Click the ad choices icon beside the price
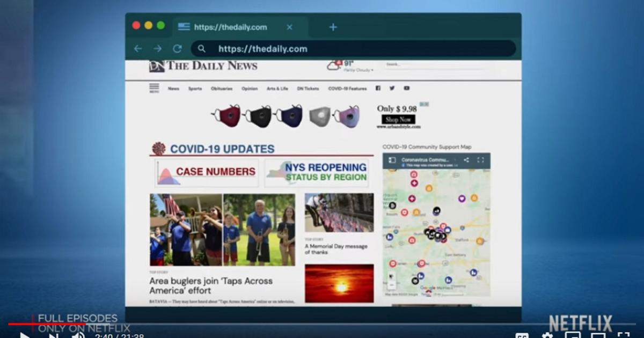This screenshot has width=644, height=338. (424, 104)
